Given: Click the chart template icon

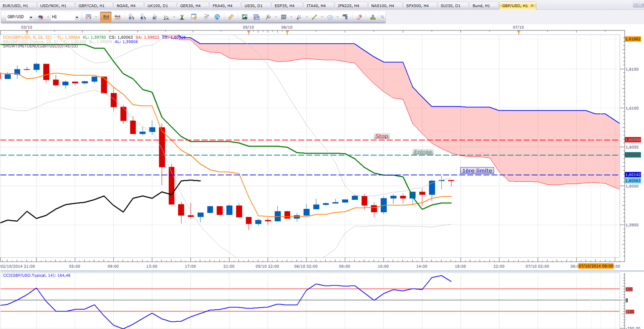Looking at the screenshot, I should coord(257,17).
